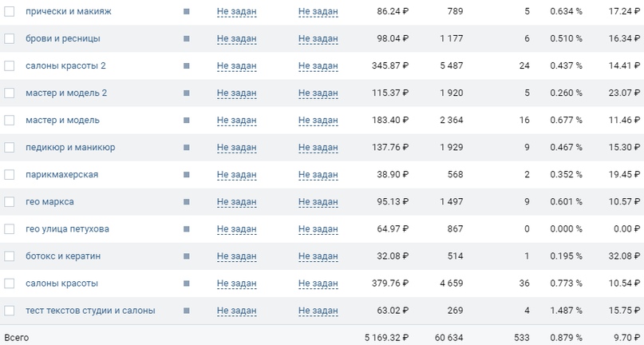This screenshot has height=345, width=644.
Task: Check the box for гео улица петухова
Action: (x=9, y=229)
